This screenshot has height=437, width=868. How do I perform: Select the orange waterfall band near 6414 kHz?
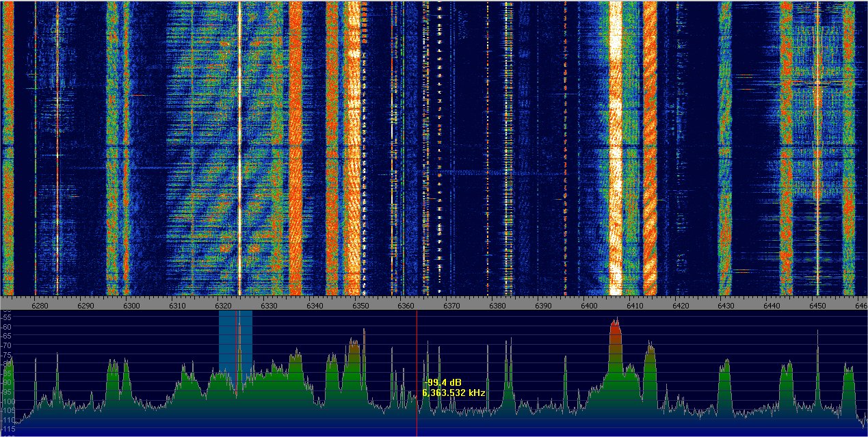coord(650,137)
